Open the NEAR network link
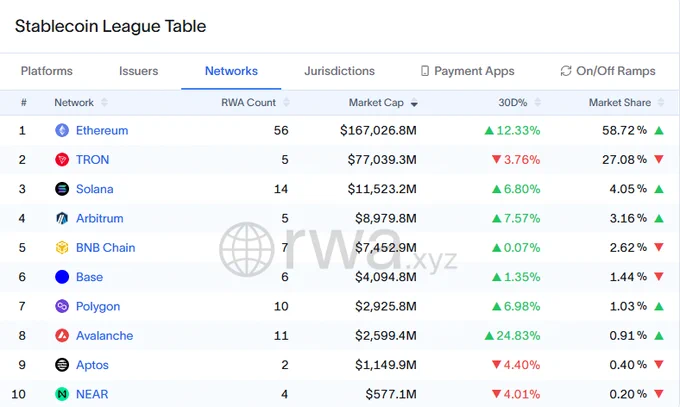 pyautogui.click(x=92, y=394)
